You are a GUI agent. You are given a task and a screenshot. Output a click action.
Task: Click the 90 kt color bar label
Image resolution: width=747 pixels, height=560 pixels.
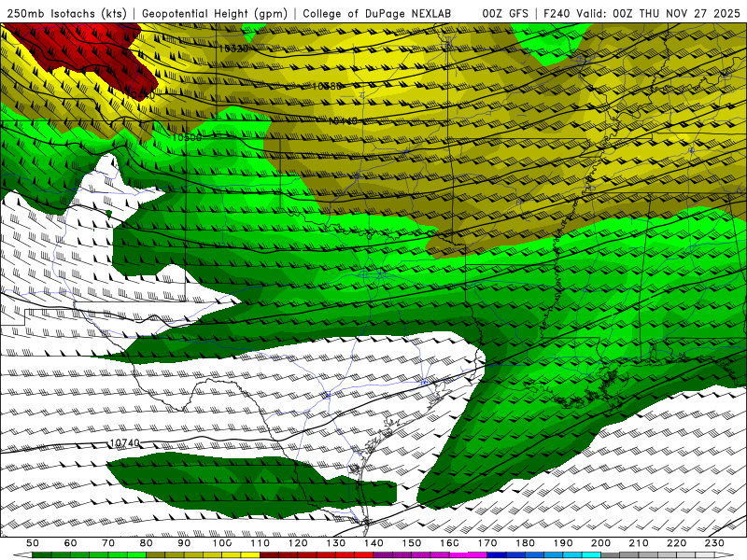tap(184, 543)
